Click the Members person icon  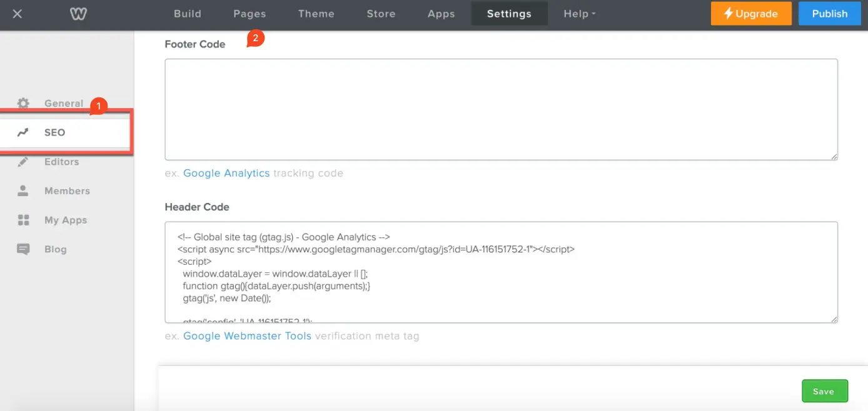23,191
